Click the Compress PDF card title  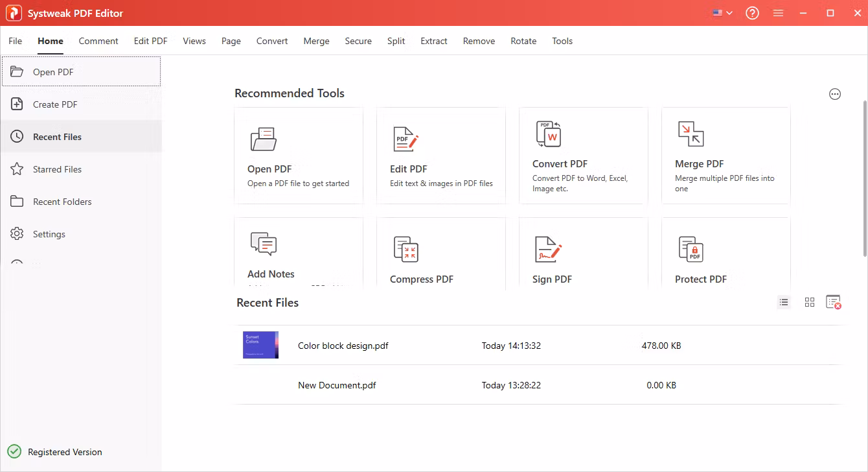[x=422, y=279]
